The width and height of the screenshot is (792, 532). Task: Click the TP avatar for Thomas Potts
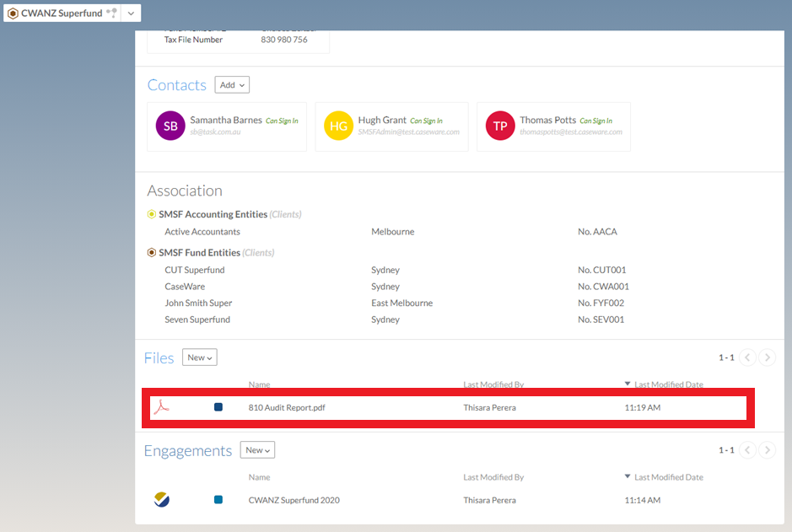pos(500,126)
